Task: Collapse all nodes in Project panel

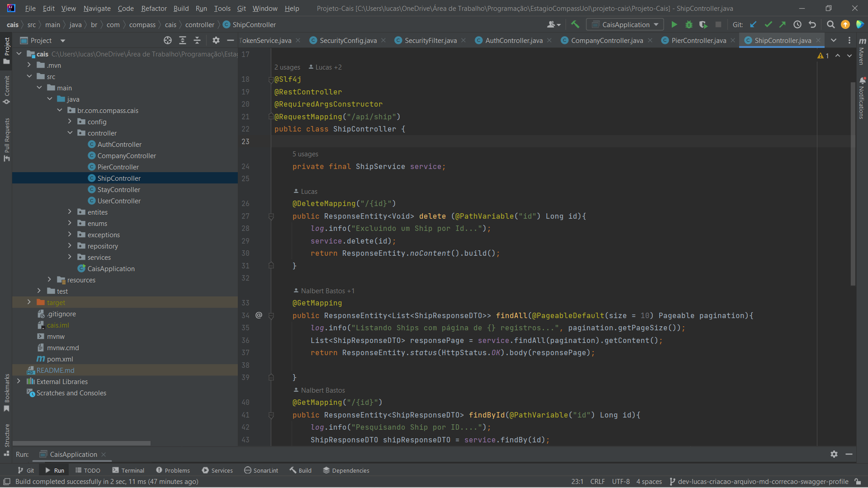Action: coord(197,41)
